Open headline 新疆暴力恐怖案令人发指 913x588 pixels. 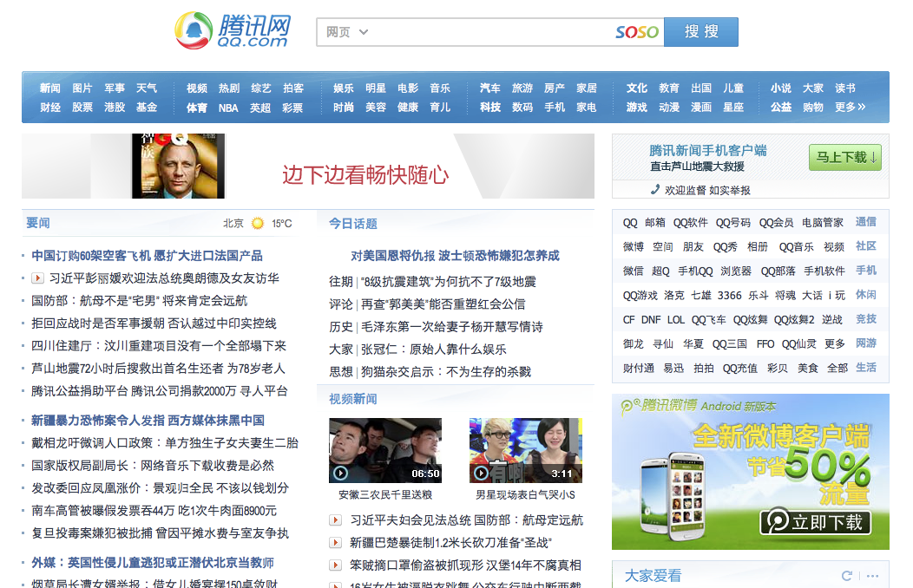pos(148,420)
